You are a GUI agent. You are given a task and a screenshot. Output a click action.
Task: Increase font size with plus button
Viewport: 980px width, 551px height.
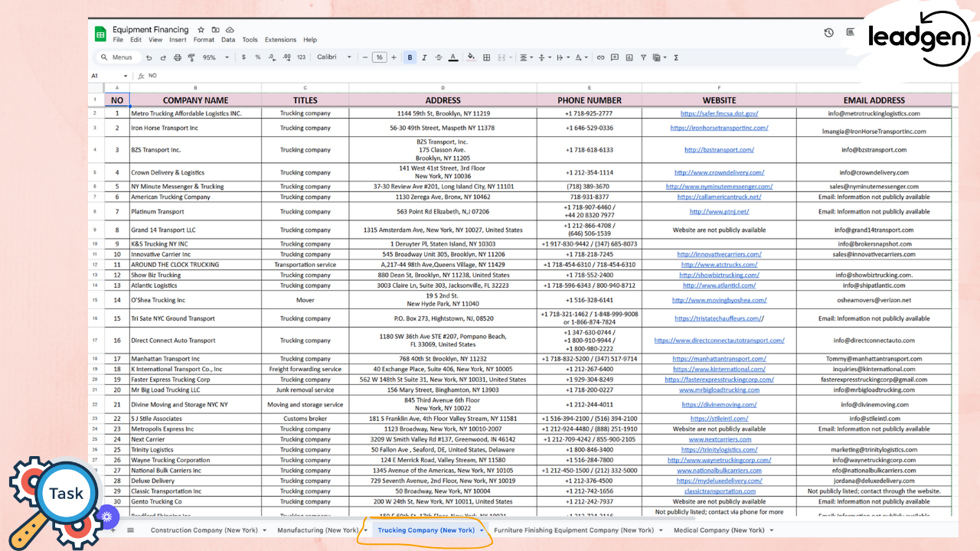394,57
